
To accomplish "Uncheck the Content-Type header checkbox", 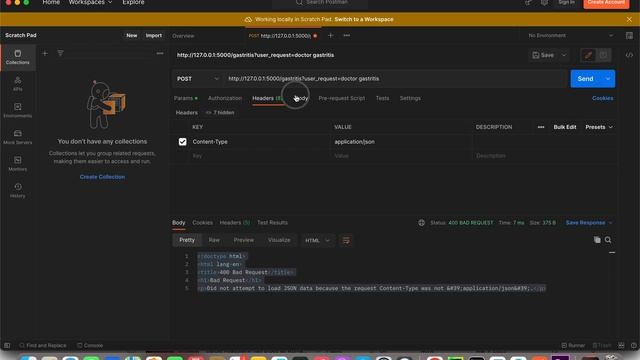I will point(182,142).
